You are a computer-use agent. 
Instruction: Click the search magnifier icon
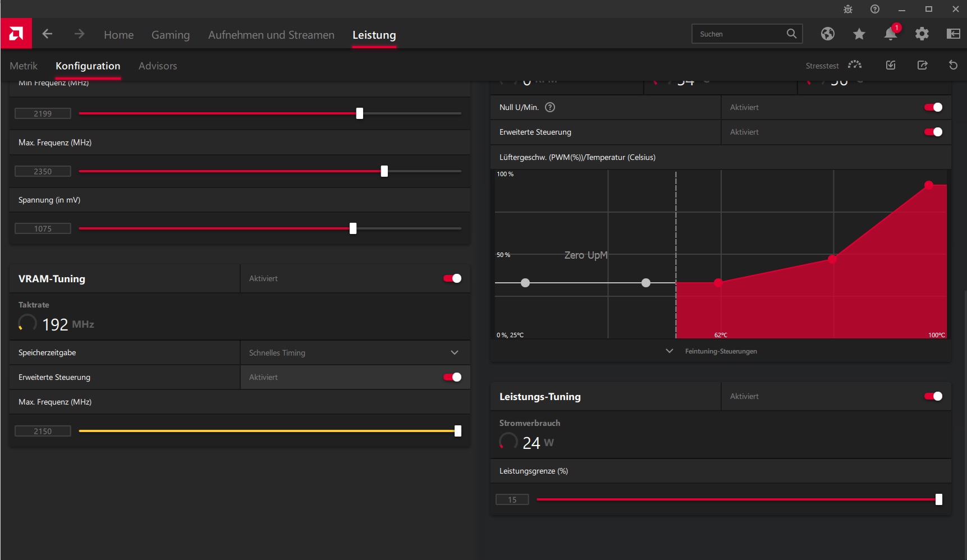pos(791,34)
